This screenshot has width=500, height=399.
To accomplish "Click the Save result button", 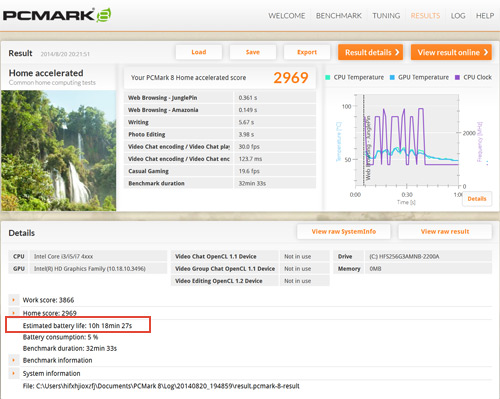I will [253, 52].
